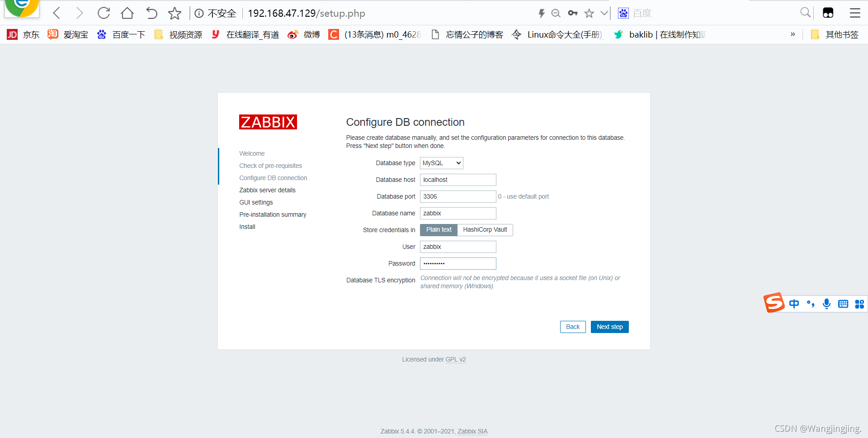
Task: Click the Sogou input method S logo
Action: pos(774,303)
